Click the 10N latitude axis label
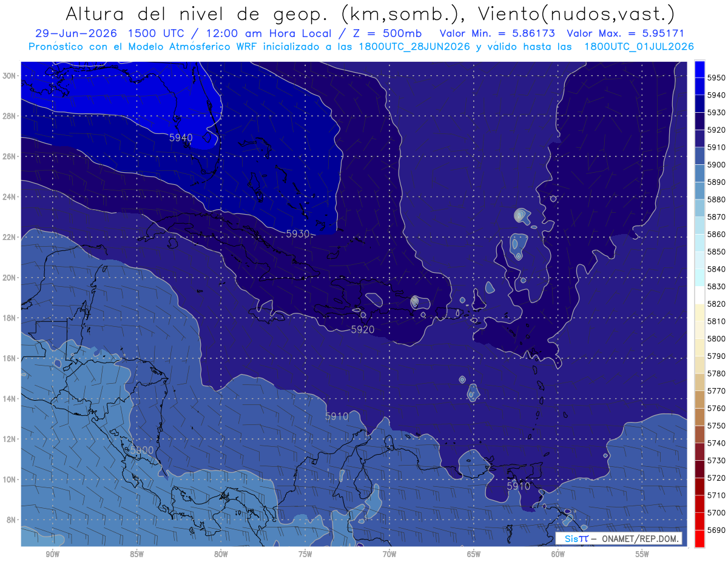The height and width of the screenshot is (562, 728). coord(8,480)
